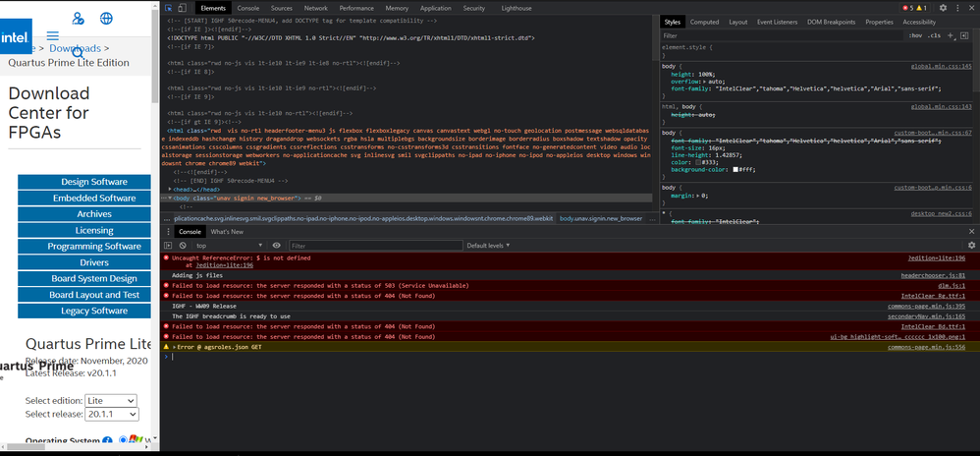Click the Intel account user icon
Image resolution: width=980 pixels, height=456 pixels.
click(x=79, y=19)
